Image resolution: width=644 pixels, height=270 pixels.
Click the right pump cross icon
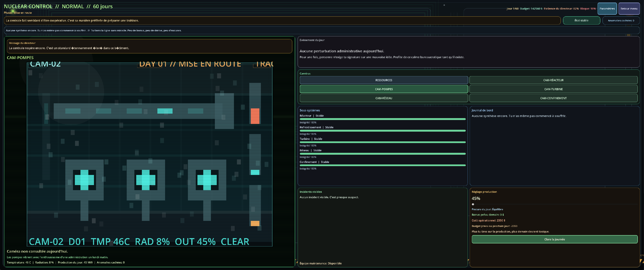(207, 180)
